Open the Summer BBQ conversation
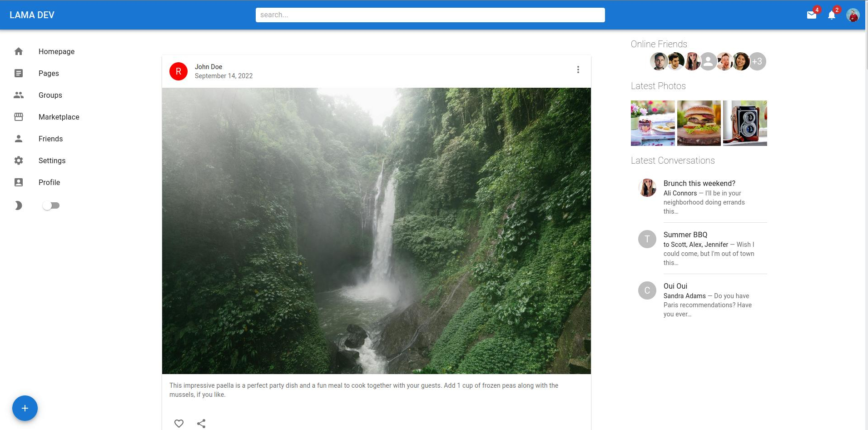The height and width of the screenshot is (430, 868). [x=699, y=248]
